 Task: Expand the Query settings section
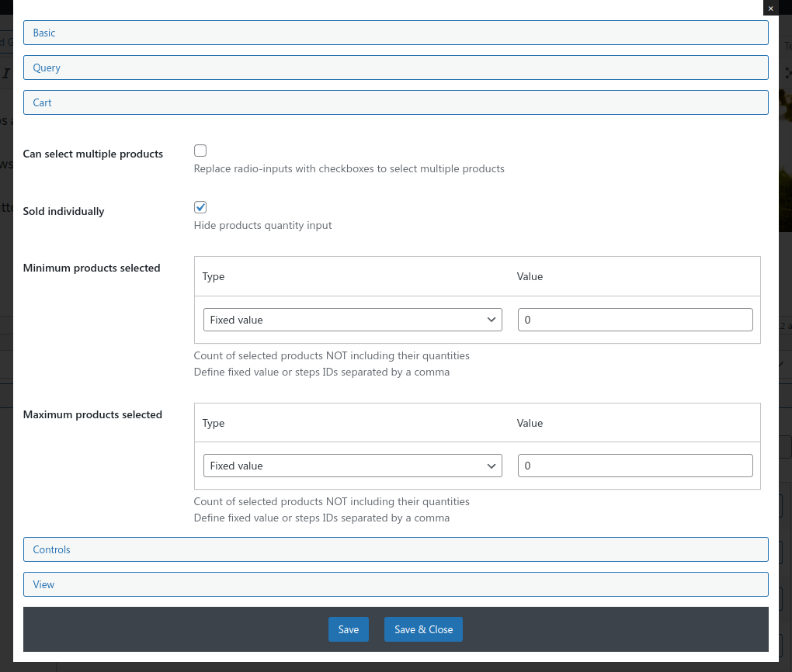(x=395, y=68)
